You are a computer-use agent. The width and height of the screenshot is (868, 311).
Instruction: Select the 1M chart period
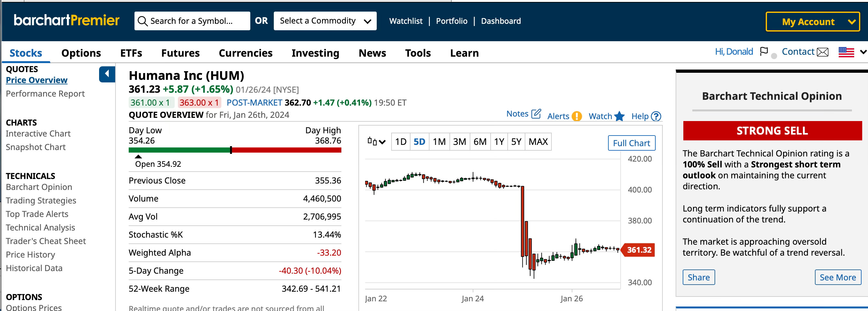(439, 142)
